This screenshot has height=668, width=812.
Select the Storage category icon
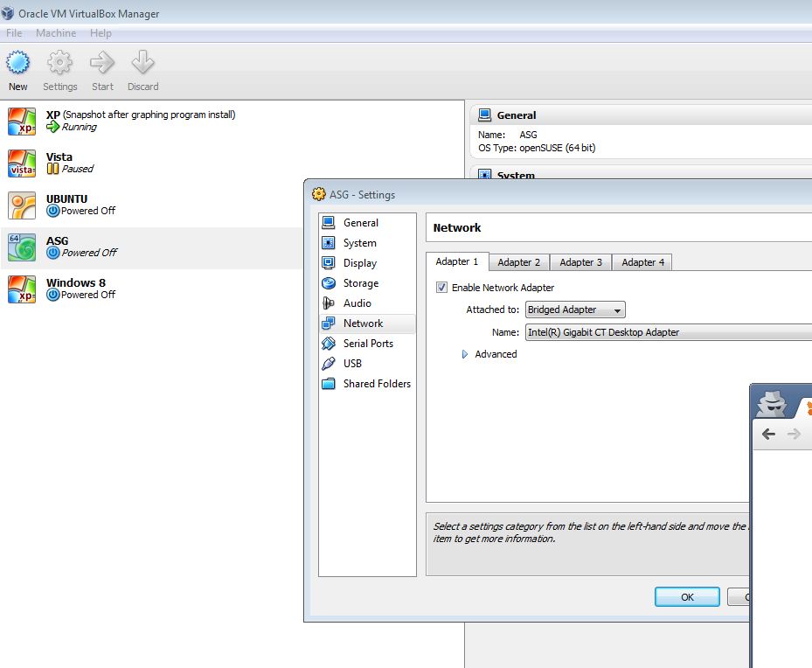click(x=329, y=283)
